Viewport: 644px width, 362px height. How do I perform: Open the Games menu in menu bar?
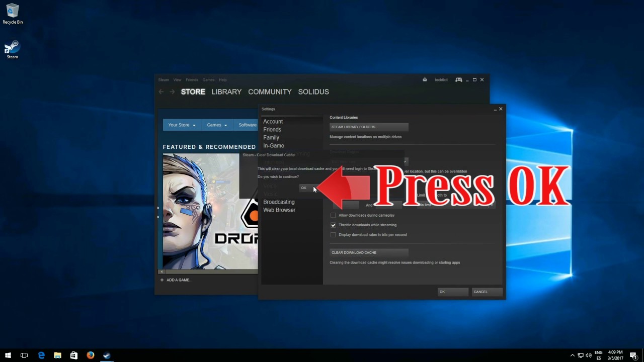click(208, 80)
